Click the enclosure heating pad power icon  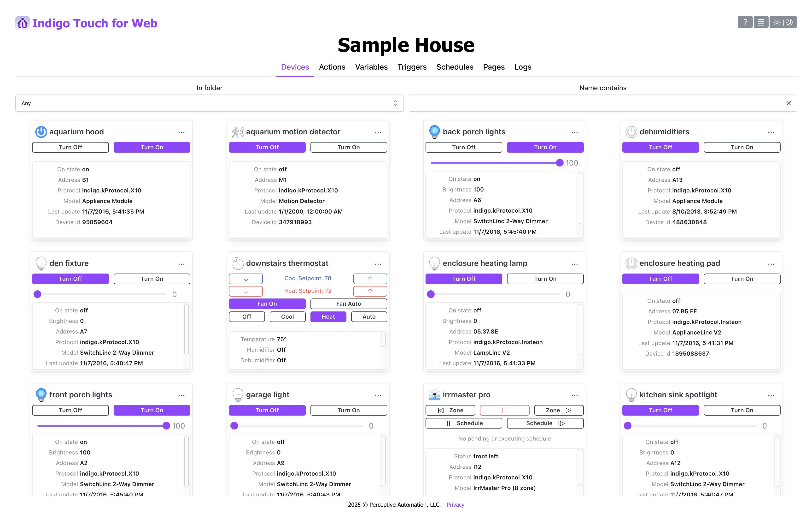click(631, 263)
